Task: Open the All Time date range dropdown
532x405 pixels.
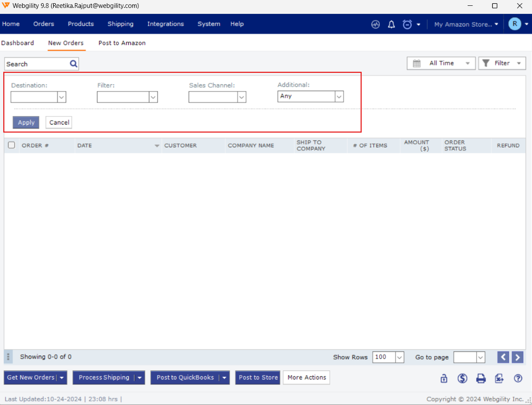Action: pyautogui.click(x=441, y=63)
